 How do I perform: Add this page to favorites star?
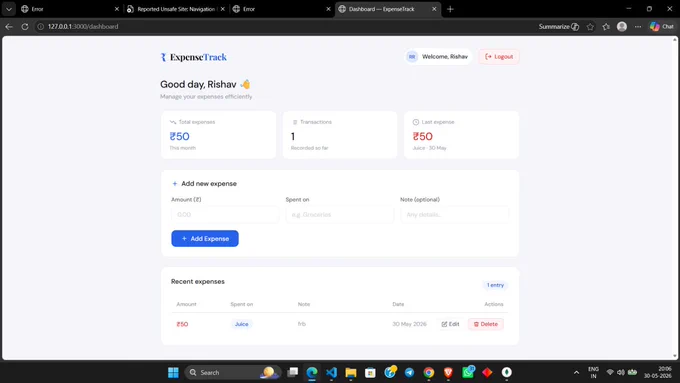tap(590, 26)
